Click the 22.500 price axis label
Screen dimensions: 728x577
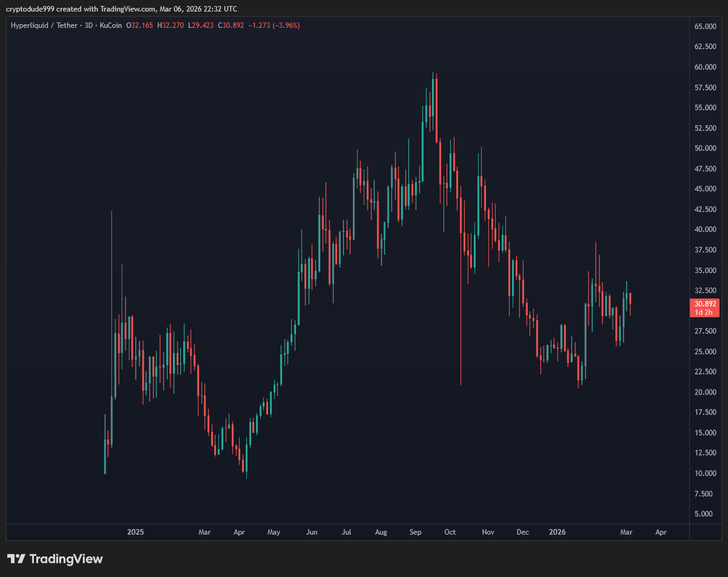tap(706, 372)
